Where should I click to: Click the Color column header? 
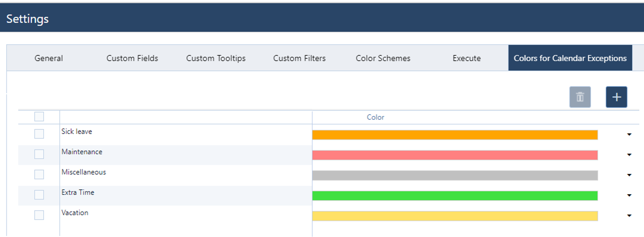(x=375, y=117)
